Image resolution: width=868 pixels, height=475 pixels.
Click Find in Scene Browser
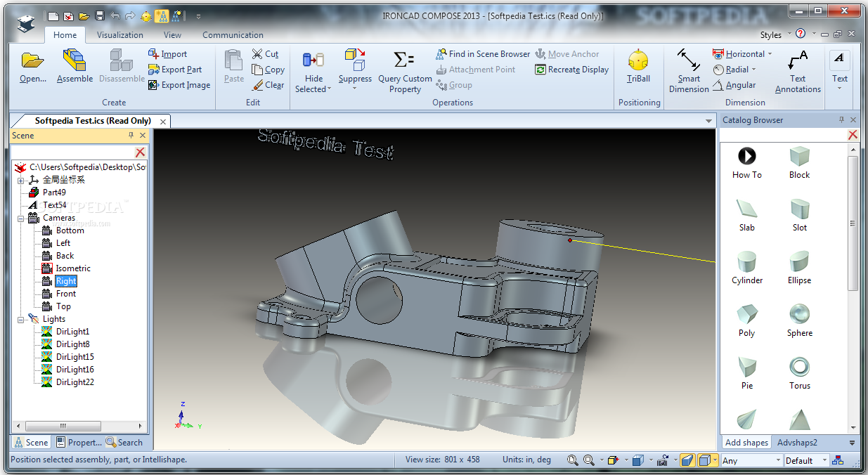point(483,54)
